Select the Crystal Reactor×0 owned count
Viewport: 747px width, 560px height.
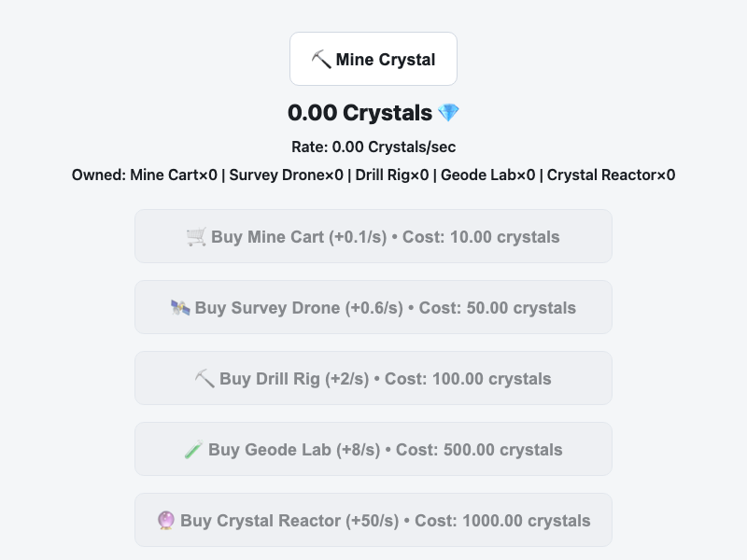pyautogui.click(x=611, y=175)
